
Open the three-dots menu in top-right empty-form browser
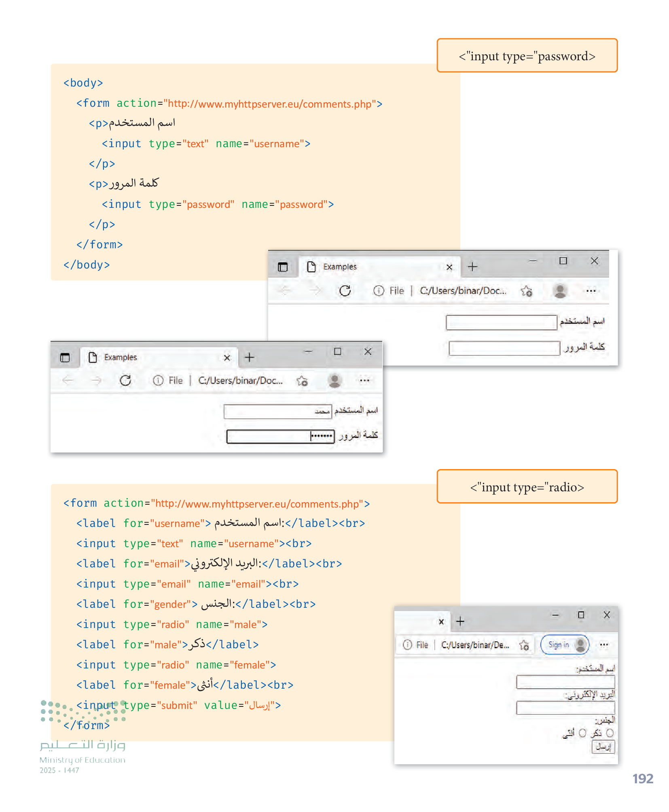pyautogui.click(x=591, y=291)
